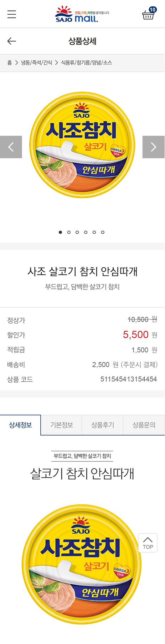Jump to top with TOP button
Image resolution: width=165 pixels, height=644 pixels.
pos(148,543)
